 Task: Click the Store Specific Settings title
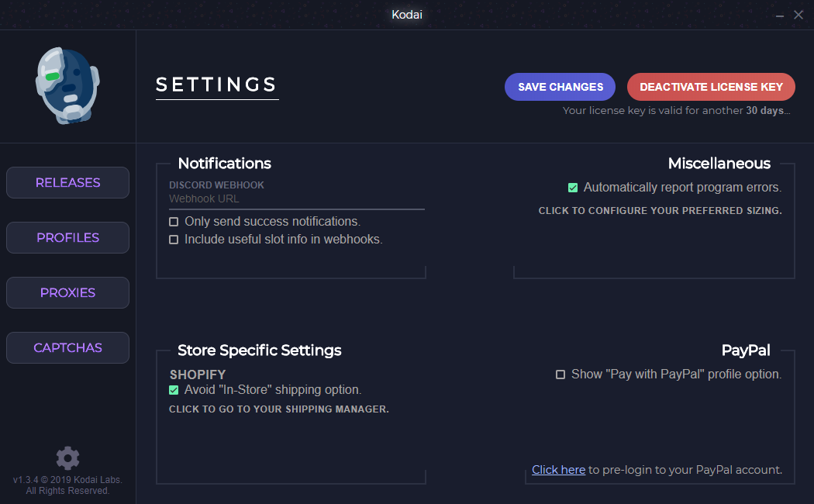click(x=260, y=350)
